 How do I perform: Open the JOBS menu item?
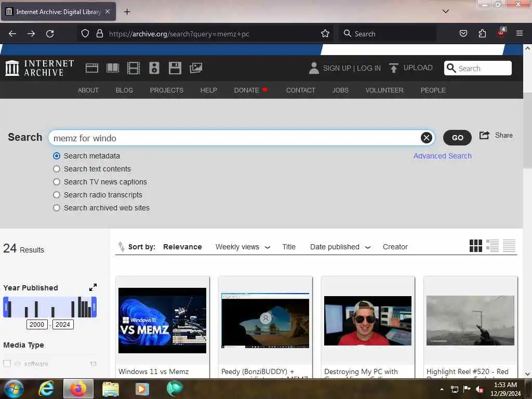coord(340,90)
